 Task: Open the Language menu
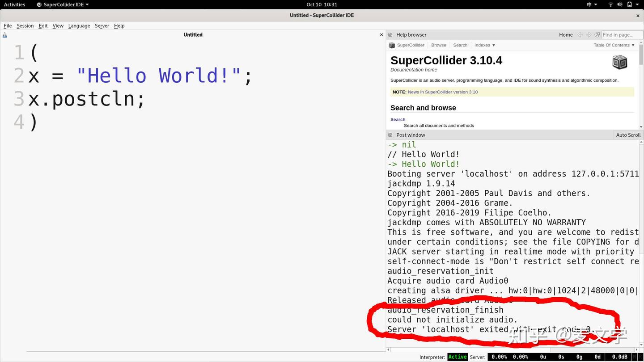[79, 25]
